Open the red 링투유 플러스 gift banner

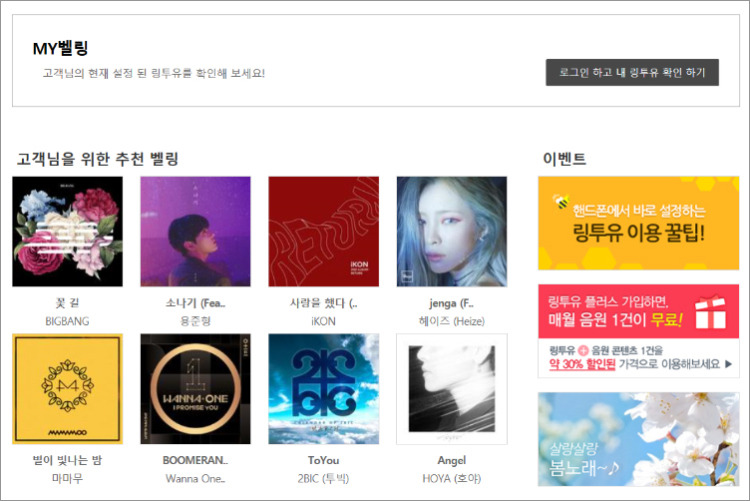(x=638, y=311)
